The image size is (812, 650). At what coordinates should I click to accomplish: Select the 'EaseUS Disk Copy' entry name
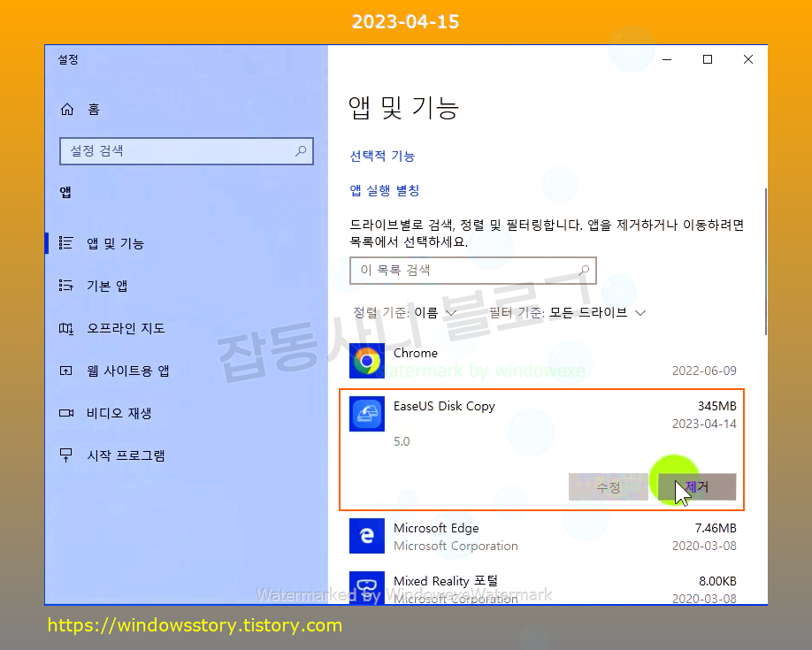tap(444, 407)
